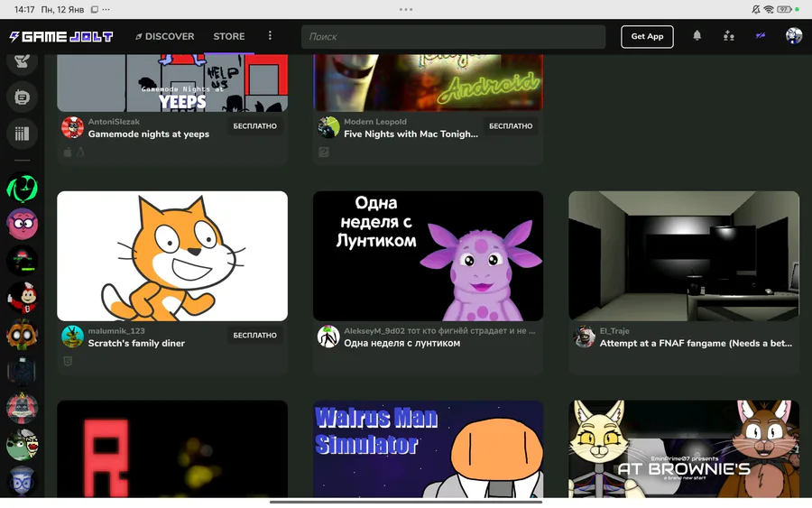Click the HTML platform icon under Scratch's family diner
Viewport: 812px width, 508px height.
[68, 362]
